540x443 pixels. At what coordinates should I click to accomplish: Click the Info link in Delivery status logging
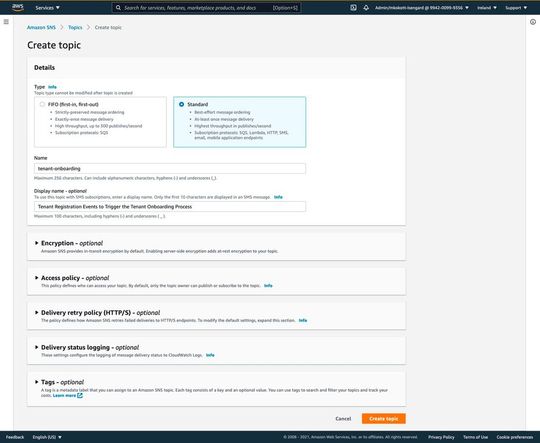pyautogui.click(x=210, y=355)
